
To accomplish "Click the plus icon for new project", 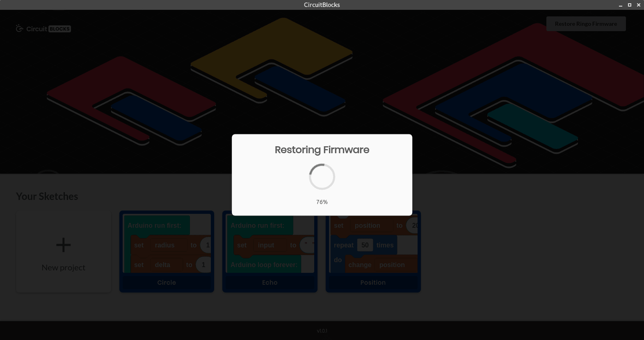I will tap(64, 245).
